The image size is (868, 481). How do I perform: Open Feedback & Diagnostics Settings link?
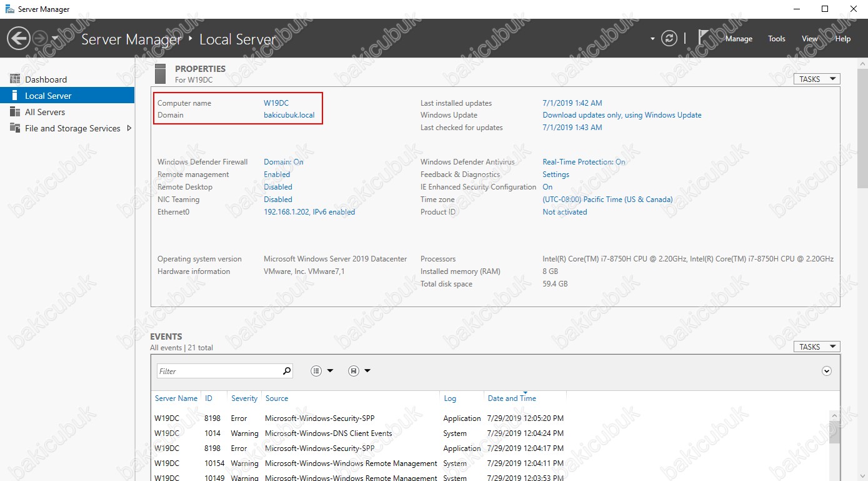pos(556,175)
